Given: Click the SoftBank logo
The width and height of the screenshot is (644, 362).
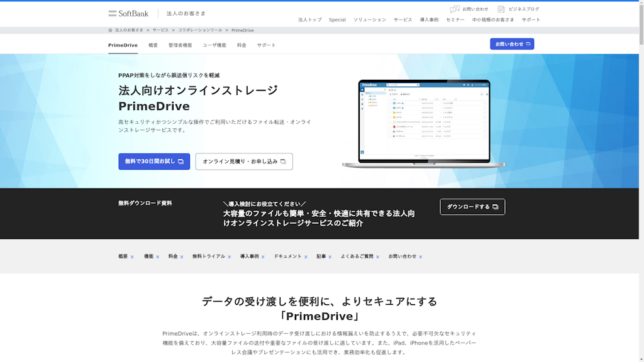Looking at the screenshot, I should tap(132, 13).
